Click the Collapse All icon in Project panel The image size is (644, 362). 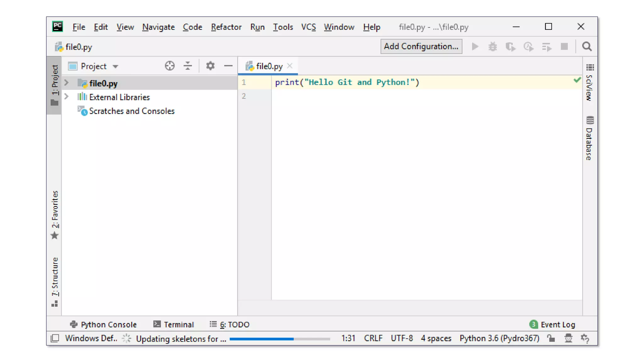188,66
